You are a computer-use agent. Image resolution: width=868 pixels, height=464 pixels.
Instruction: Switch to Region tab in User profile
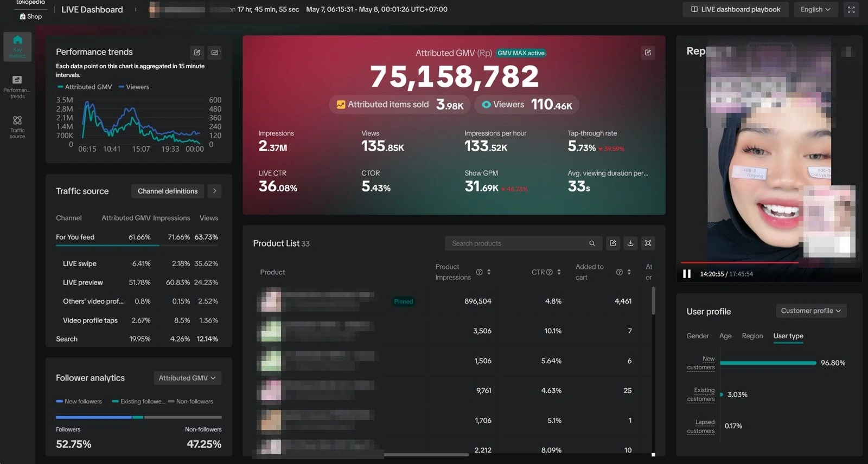click(x=752, y=336)
